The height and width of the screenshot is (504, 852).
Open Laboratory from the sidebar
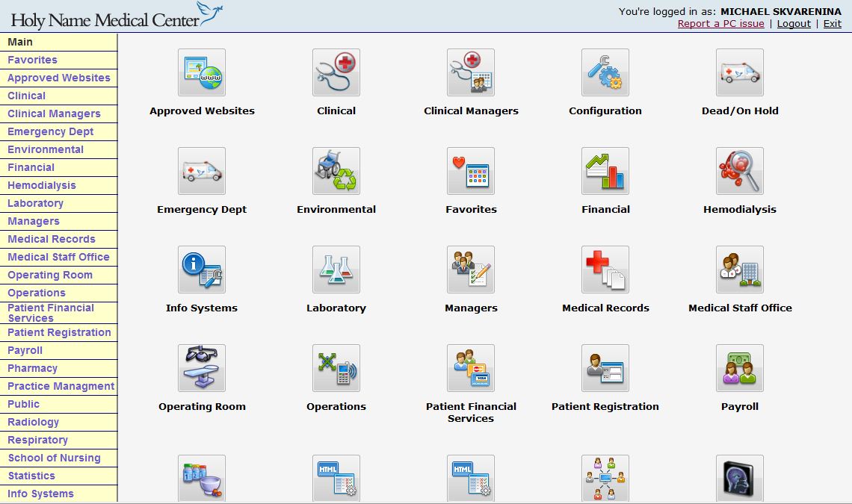coord(59,203)
